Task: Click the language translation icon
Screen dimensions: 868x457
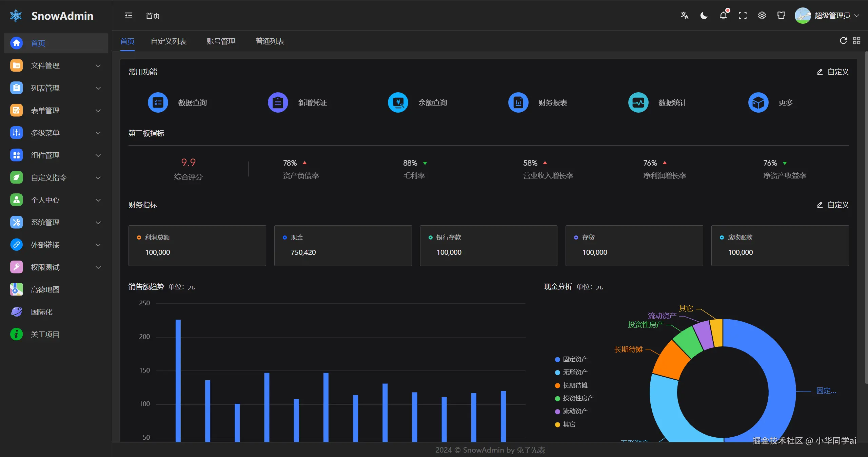Action: pos(685,16)
